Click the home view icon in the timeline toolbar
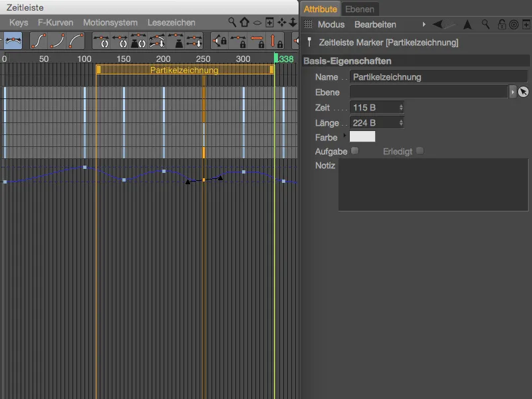 pyautogui.click(x=243, y=22)
